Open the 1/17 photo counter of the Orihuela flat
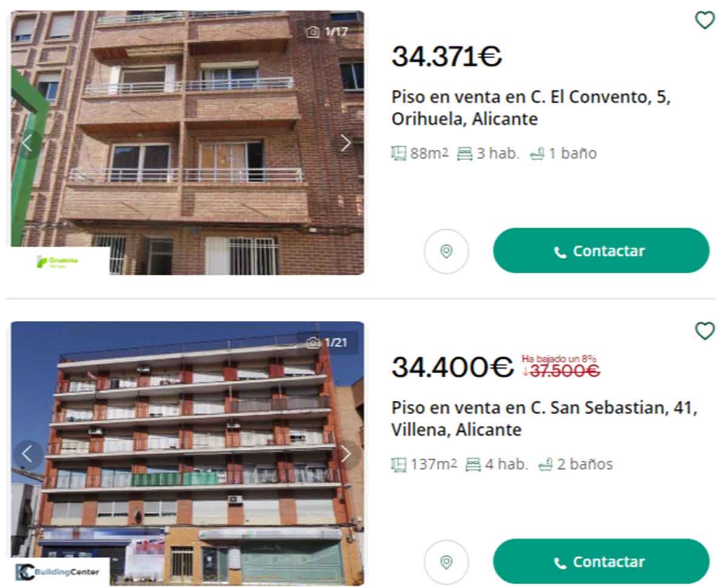Viewport: 728px width, 587px height. point(328,32)
